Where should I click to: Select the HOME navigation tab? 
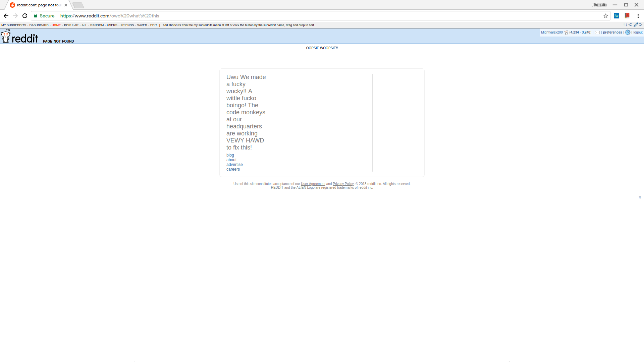click(x=56, y=25)
